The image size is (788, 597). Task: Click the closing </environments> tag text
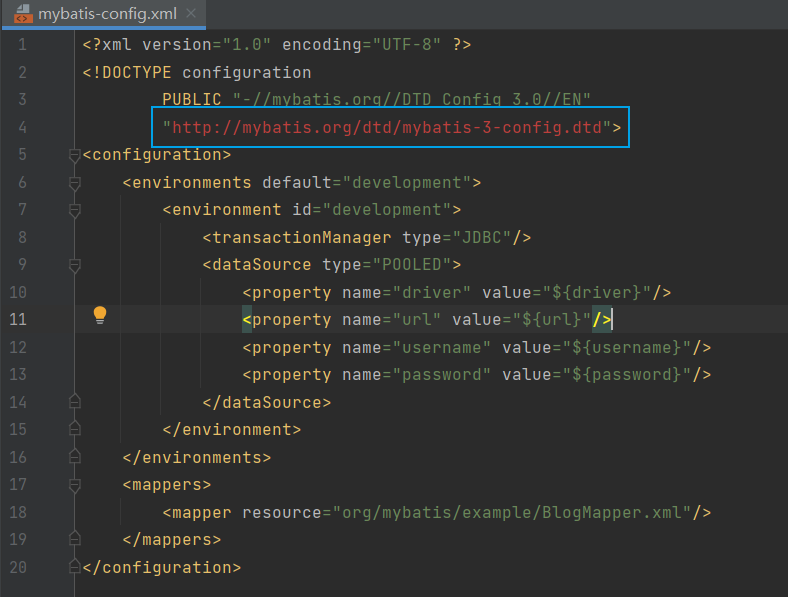click(x=196, y=457)
